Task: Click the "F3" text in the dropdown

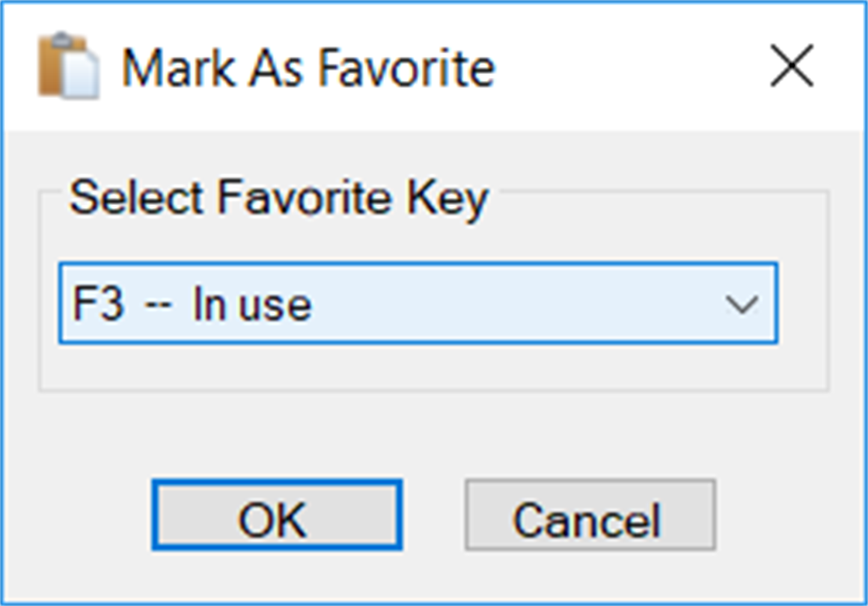Action: pos(97,304)
